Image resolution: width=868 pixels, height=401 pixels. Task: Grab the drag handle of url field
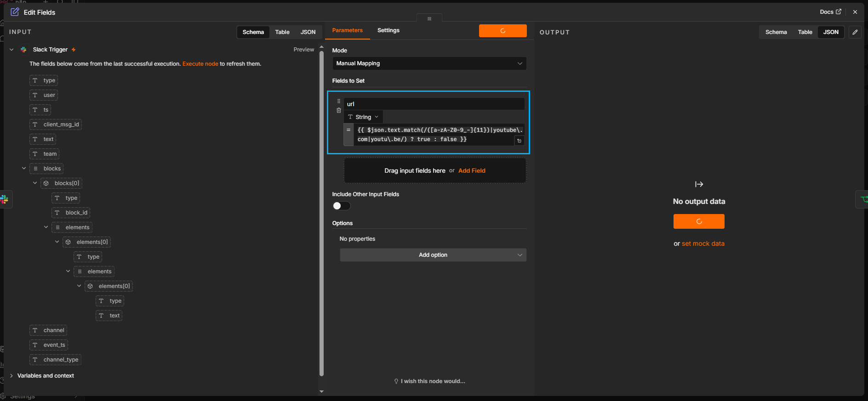pyautogui.click(x=339, y=101)
